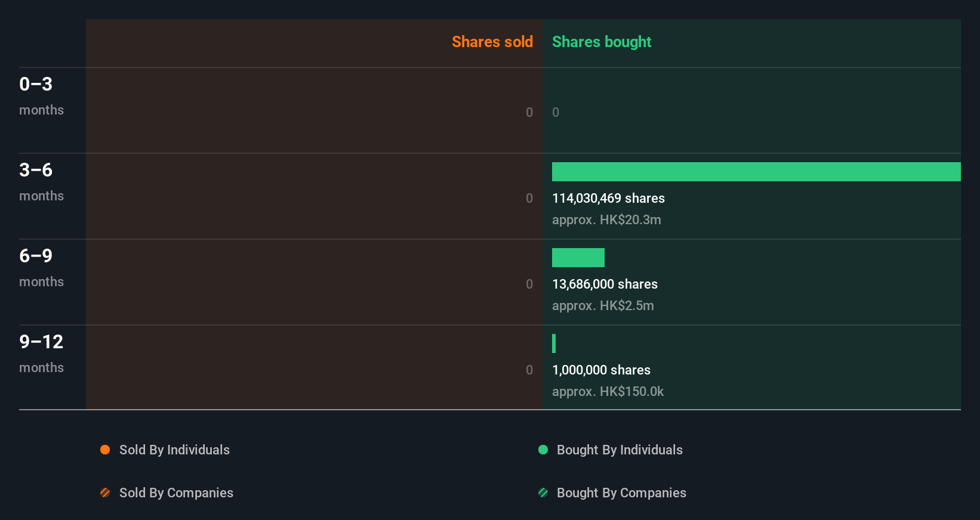
Task: Click the striped Sold By Companies legend icon
Action: (105, 493)
